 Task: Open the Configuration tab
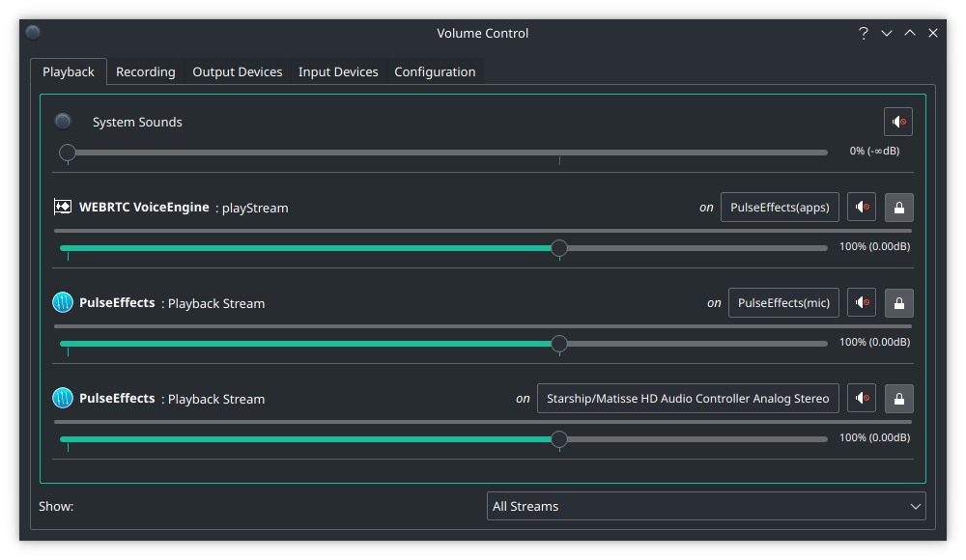click(x=435, y=71)
